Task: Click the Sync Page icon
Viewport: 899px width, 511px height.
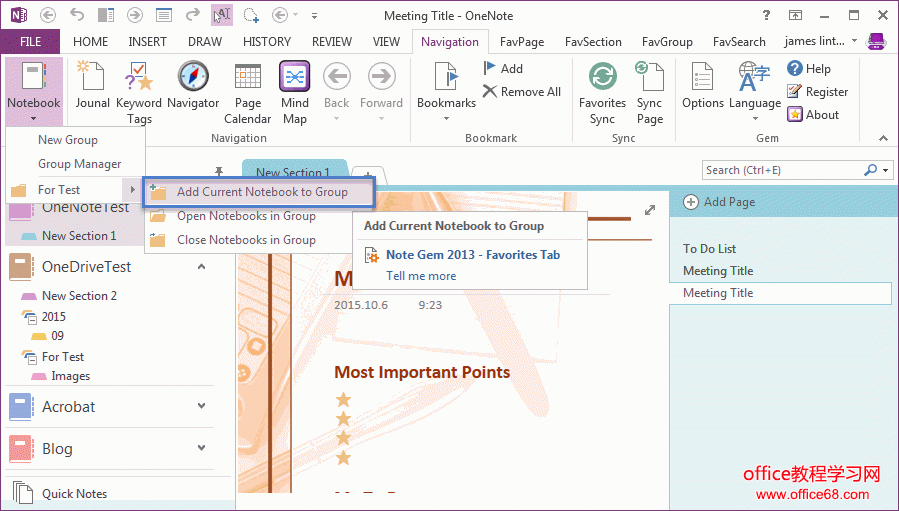Action: (650, 92)
